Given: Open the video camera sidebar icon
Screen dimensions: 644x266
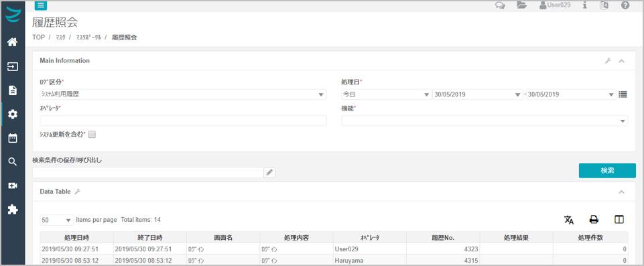Looking at the screenshot, I should click(13, 186).
